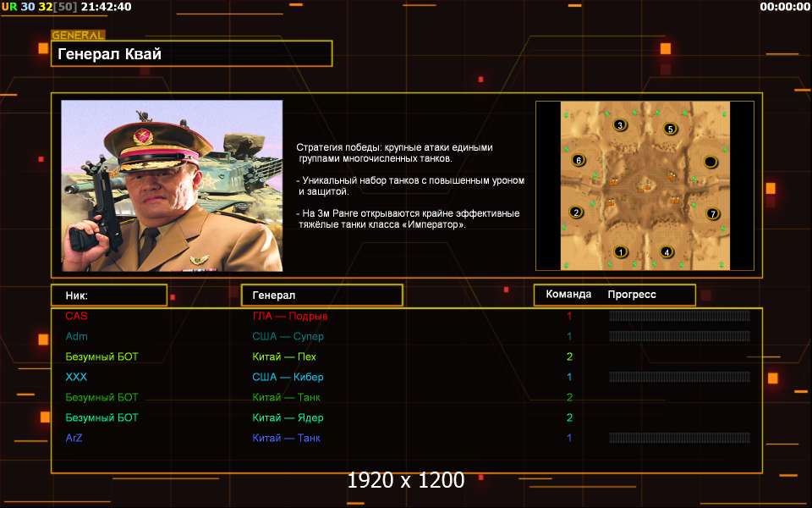Click start position marker 4 on the map
812x508 pixels.
667,251
